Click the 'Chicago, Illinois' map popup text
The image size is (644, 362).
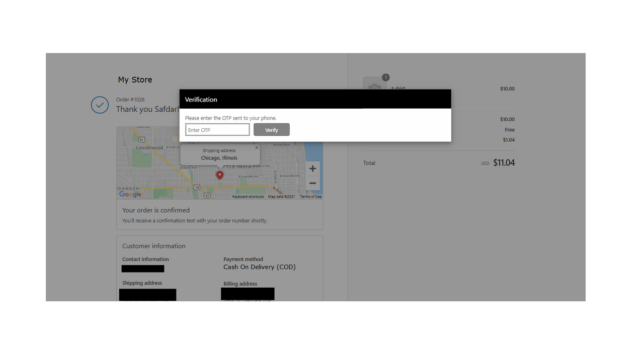pos(219,158)
